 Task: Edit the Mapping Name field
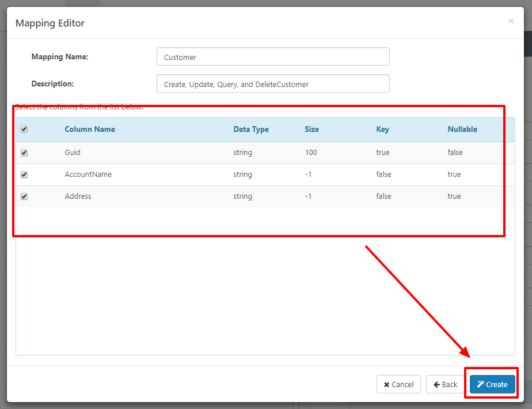point(273,56)
